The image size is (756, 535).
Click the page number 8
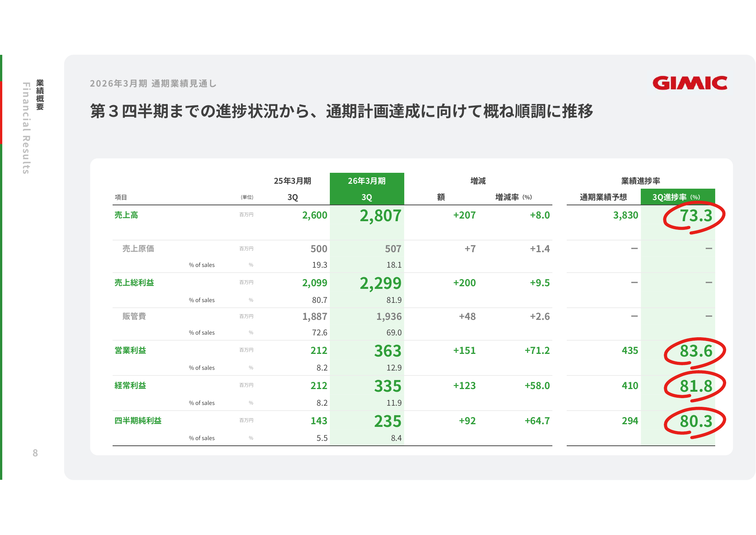click(35, 453)
